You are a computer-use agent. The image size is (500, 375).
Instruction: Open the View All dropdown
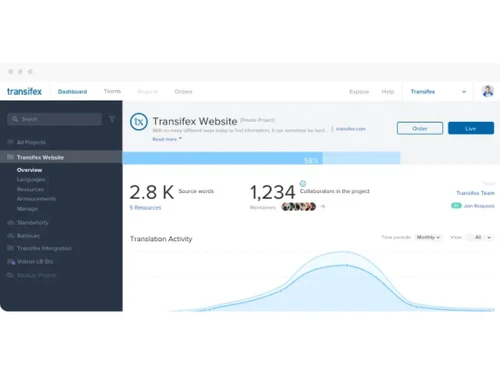click(480, 237)
